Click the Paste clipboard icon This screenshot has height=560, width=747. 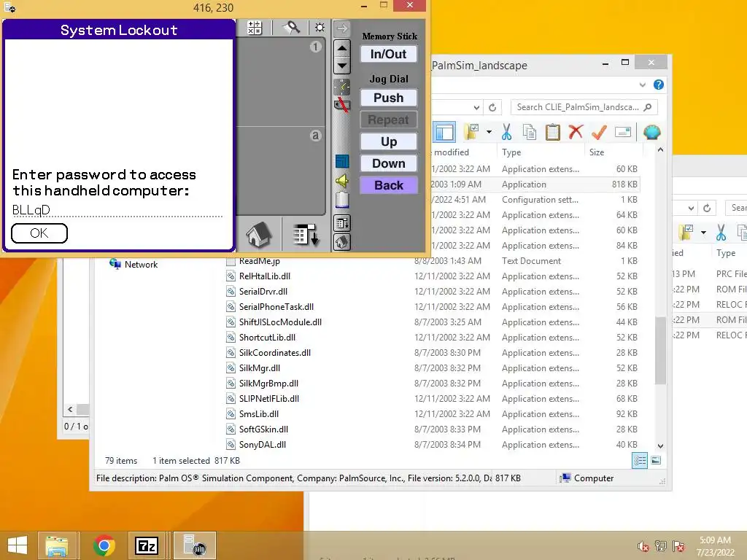(x=553, y=132)
